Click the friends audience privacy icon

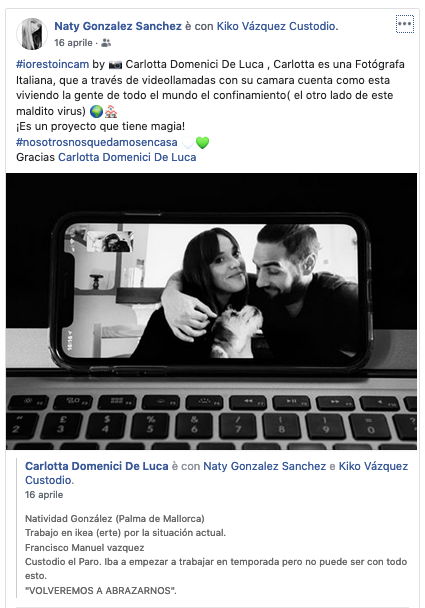pyautogui.click(x=106, y=43)
